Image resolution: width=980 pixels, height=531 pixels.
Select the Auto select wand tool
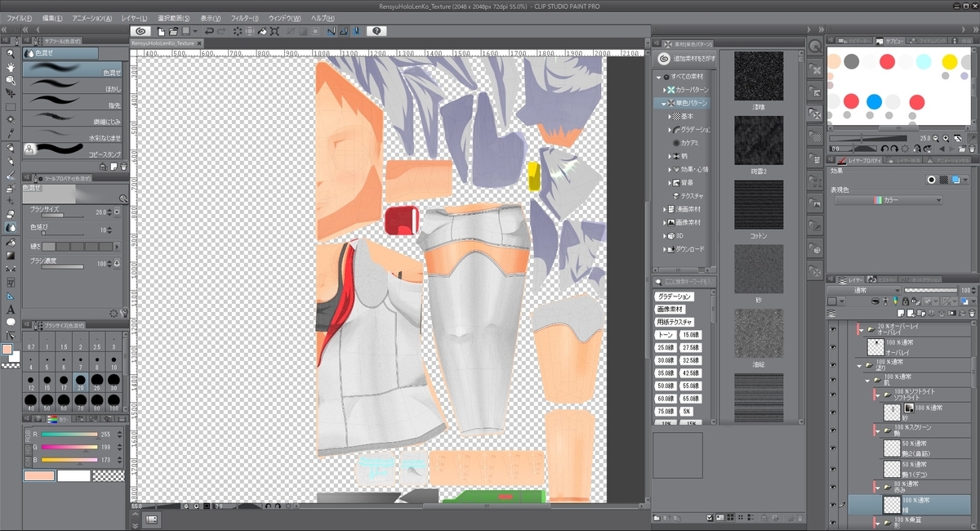click(11, 120)
